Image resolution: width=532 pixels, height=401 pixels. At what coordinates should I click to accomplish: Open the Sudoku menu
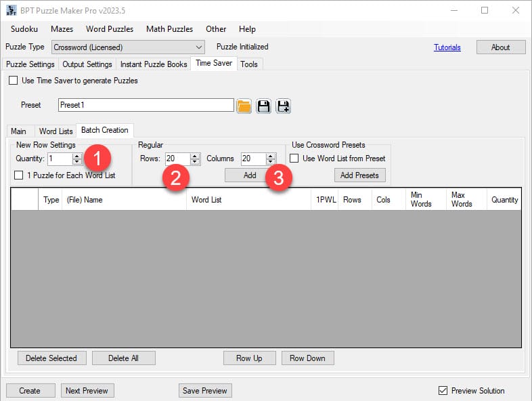24,29
